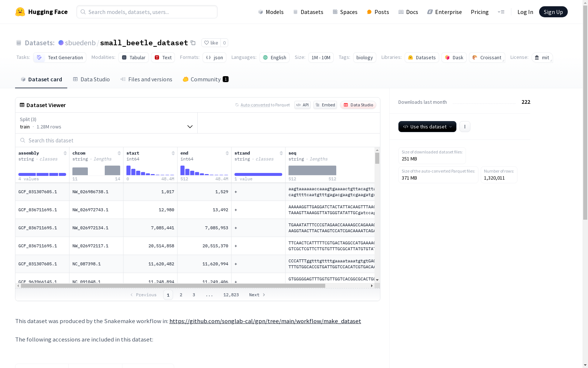Click the sbuedenb username link
Screen dimensions: 588x368
tap(80, 43)
